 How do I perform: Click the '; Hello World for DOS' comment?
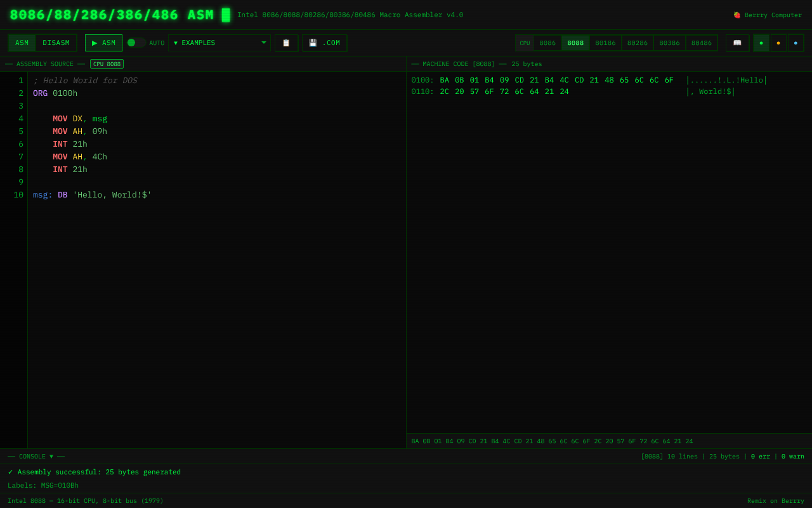(x=85, y=81)
